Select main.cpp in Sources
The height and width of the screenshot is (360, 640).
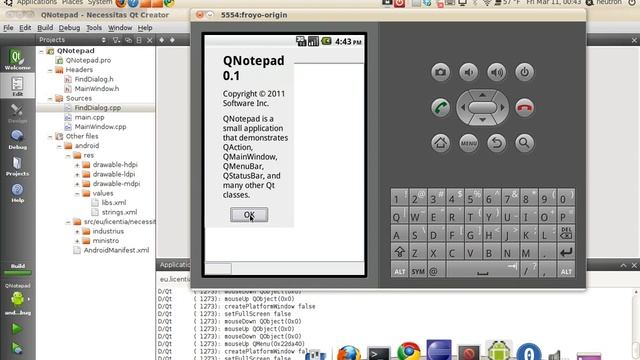(89, 117)
